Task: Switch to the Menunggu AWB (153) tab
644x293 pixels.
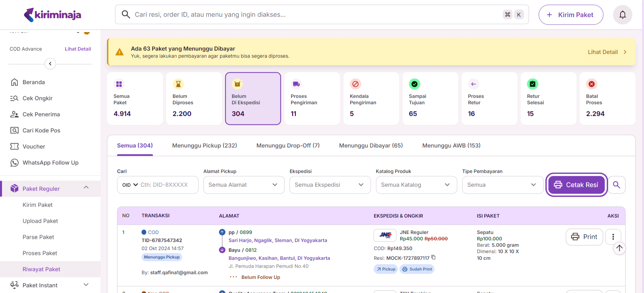Action: pyautogui.click(x=451, y=146)
